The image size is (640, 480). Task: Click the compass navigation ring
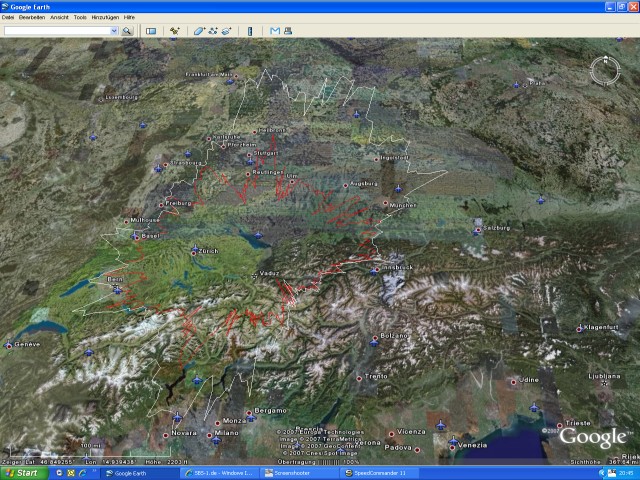tap(605, 71)
